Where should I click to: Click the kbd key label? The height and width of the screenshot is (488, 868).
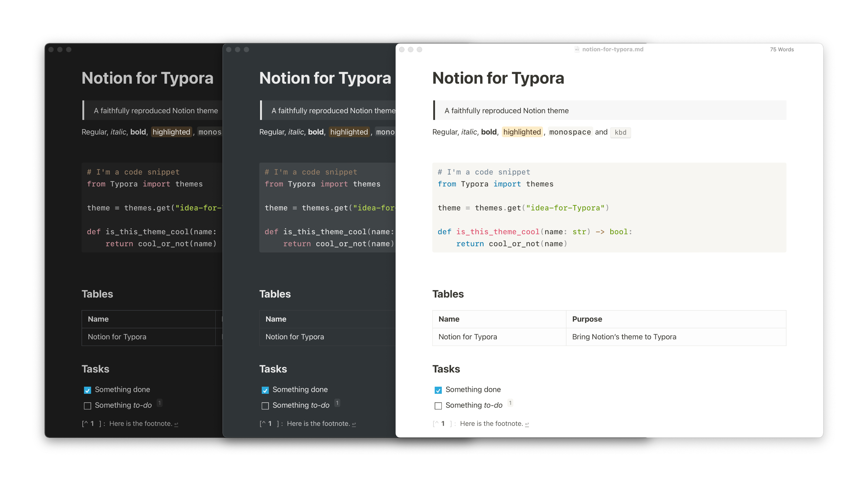(x=620, y=133)
